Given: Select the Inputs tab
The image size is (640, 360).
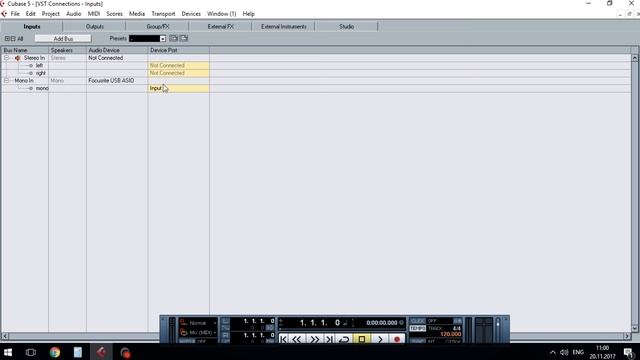Looking at the screenshot, I should (x=31, y=27).
